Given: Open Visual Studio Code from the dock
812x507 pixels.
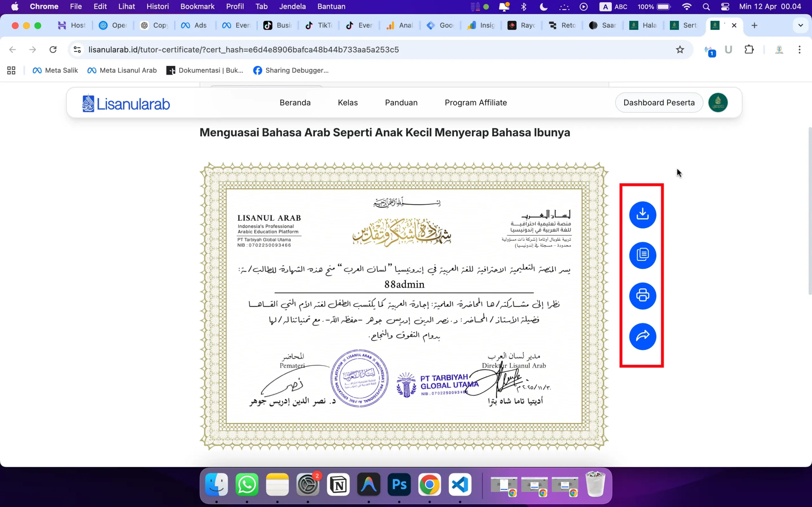Looking at the screenshot, I should tap(460, 485).
